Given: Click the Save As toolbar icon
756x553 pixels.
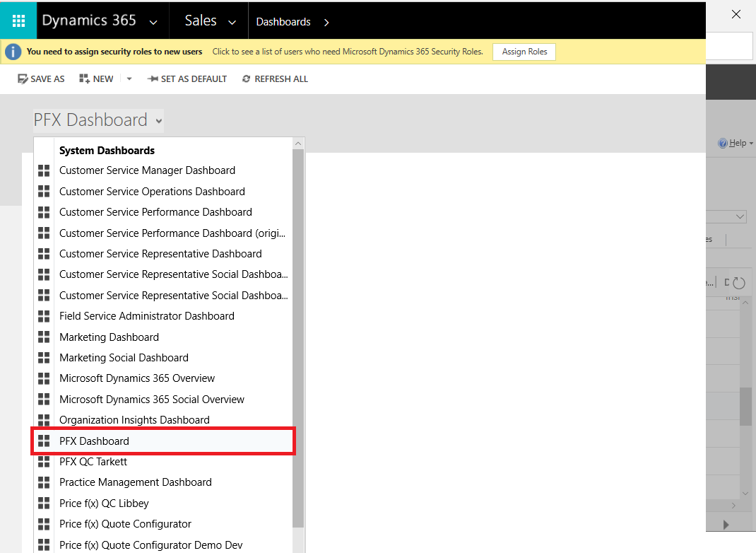Looking at the screenshot, I should pos(23,79).
